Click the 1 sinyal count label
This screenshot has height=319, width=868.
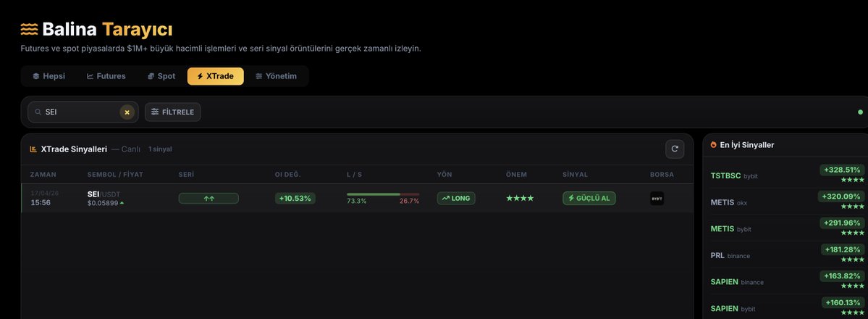160,149
